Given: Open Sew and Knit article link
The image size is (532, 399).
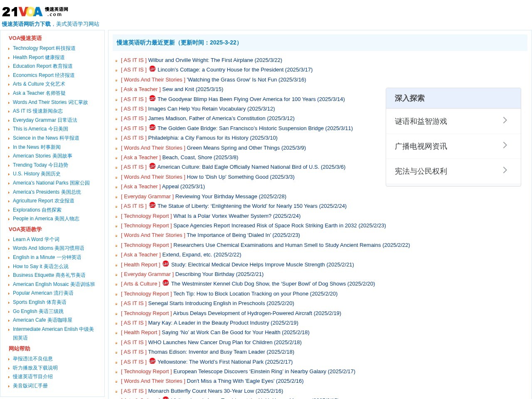Looking at the screenshot, I should (x=193, y=89).
